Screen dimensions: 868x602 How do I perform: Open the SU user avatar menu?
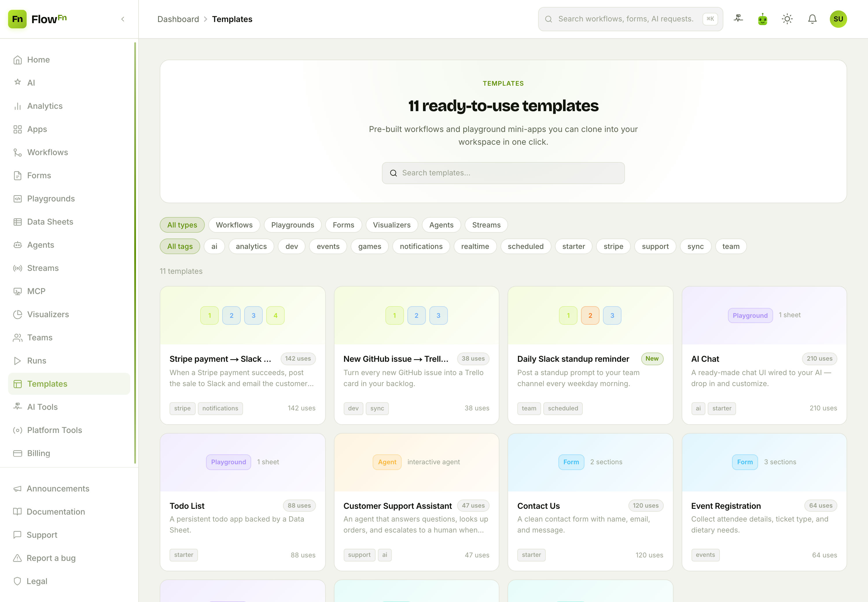838,19
